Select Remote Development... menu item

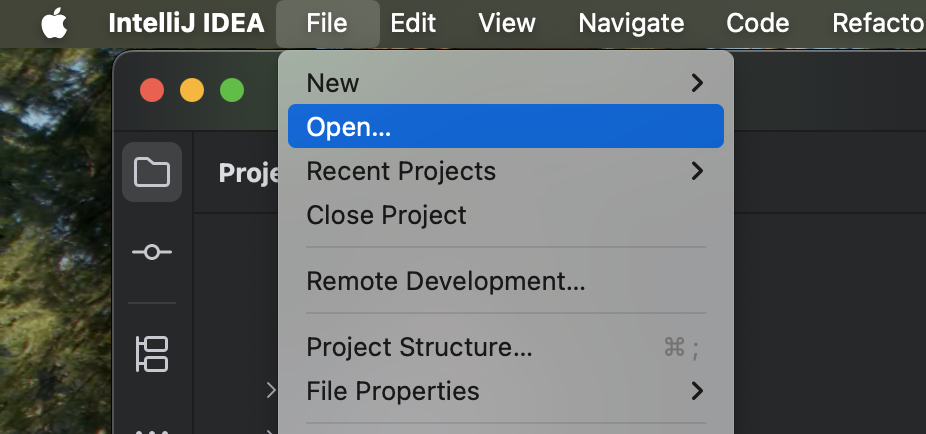coord(445,281)
